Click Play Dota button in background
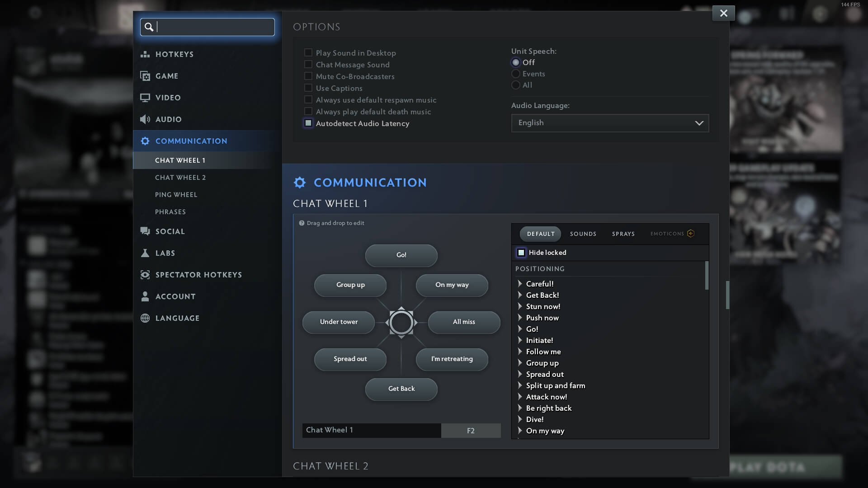Screen dimensions: 868x488 (x=786, y=467)
